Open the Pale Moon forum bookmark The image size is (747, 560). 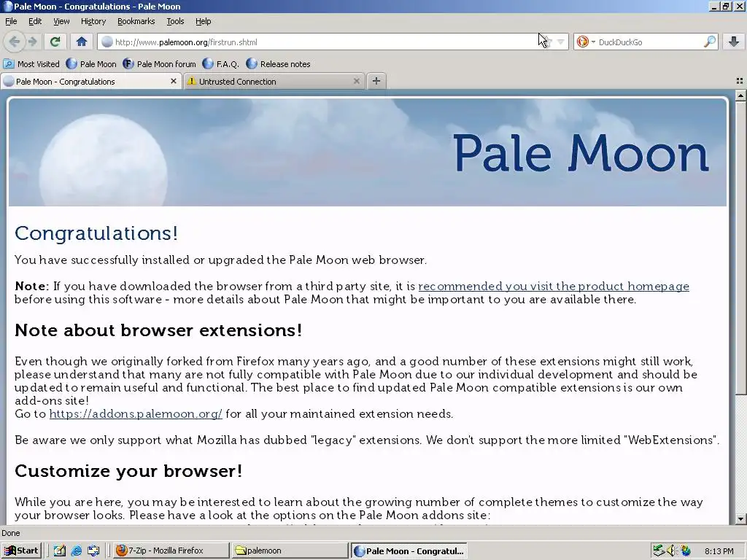click(159, 64)
